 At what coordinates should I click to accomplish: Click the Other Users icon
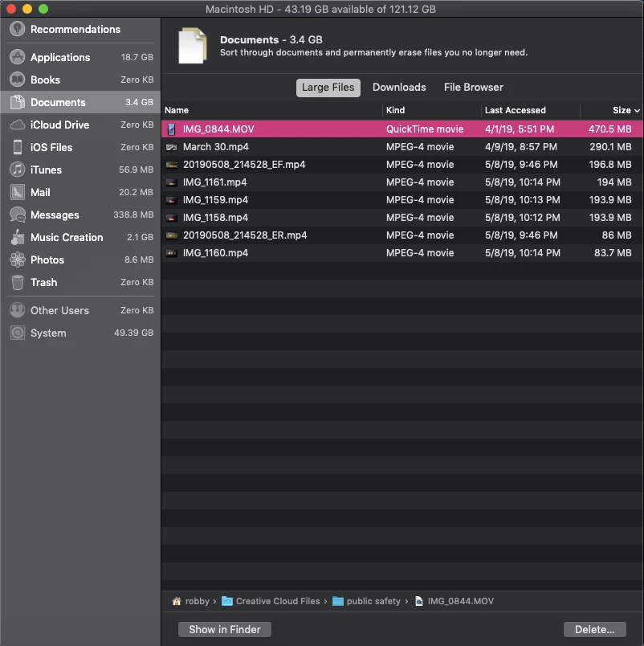(18, 310)
